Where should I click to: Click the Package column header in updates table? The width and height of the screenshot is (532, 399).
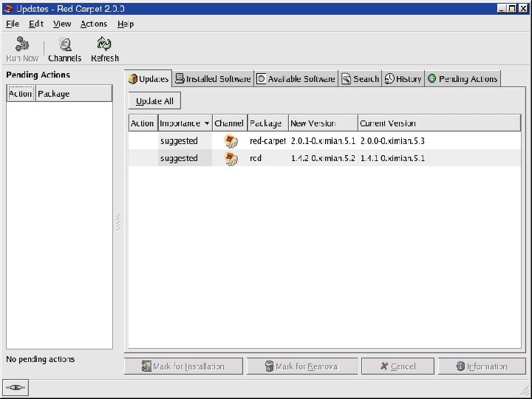tap(267, 123)
